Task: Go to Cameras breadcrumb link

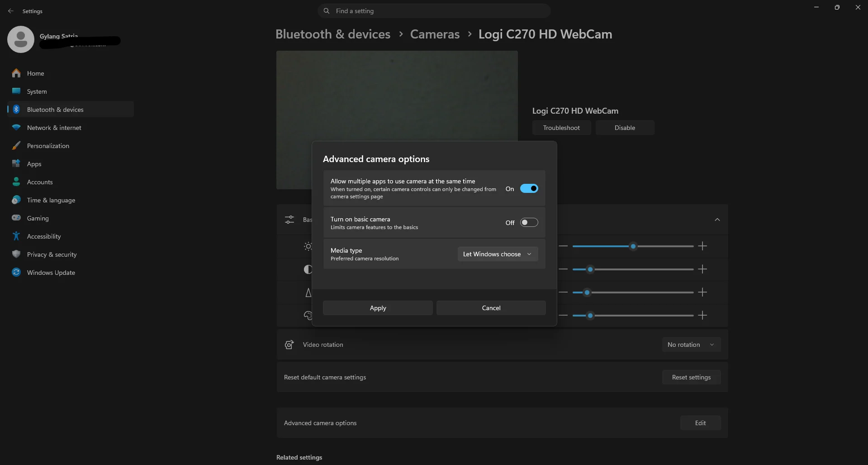Action: point(435,34)
